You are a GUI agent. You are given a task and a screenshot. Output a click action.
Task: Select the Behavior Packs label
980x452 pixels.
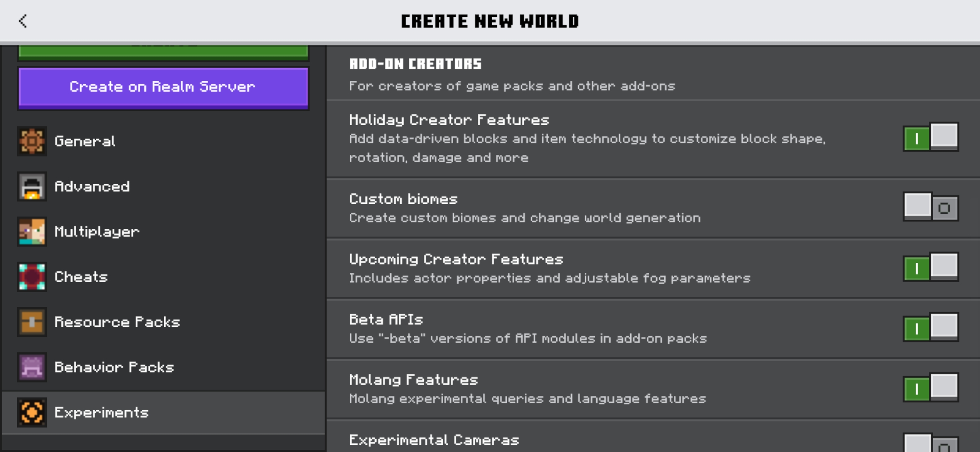(x=114, y=367)
